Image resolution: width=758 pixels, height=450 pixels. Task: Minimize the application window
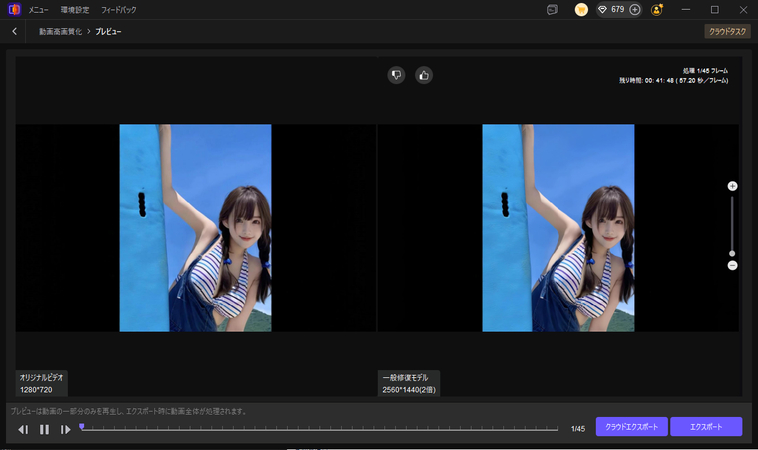685,10
